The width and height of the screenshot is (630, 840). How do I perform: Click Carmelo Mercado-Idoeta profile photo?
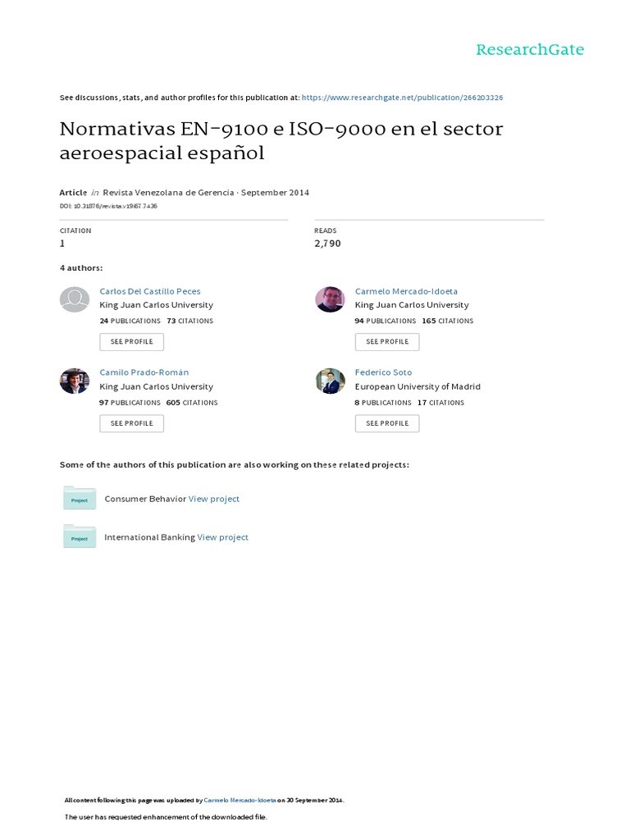pyautogui.click(x=330, y=299)
